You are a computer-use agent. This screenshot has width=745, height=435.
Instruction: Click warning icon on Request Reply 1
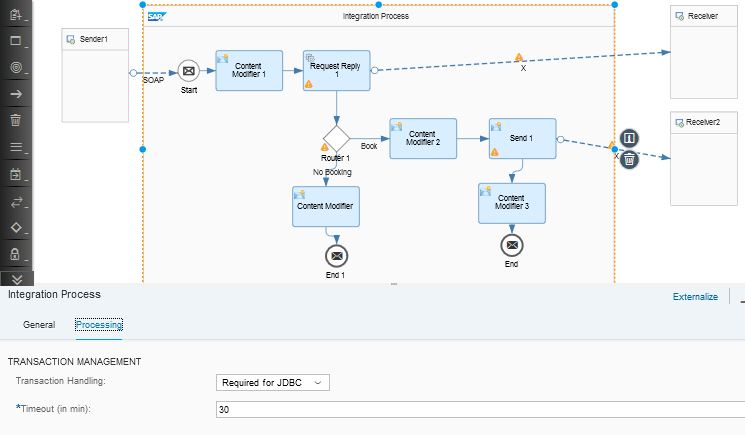click(x=309, y=84)
